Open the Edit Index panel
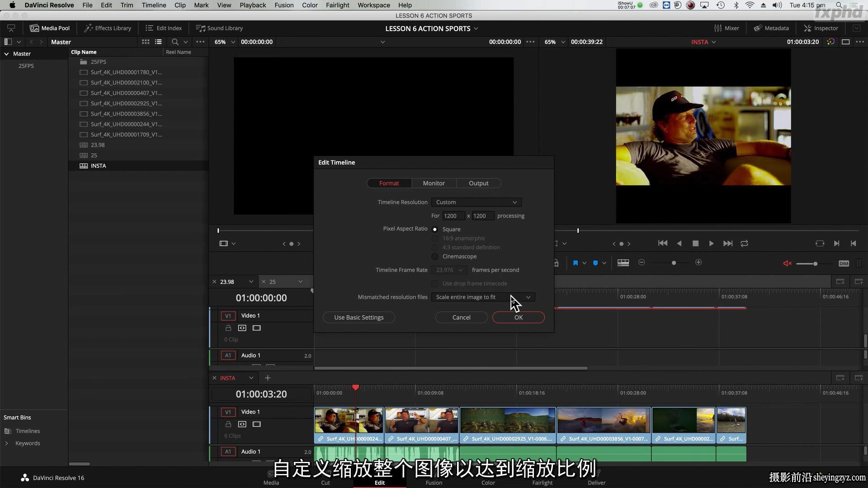This screenshot has width=868, height=488. click(164, 28)
